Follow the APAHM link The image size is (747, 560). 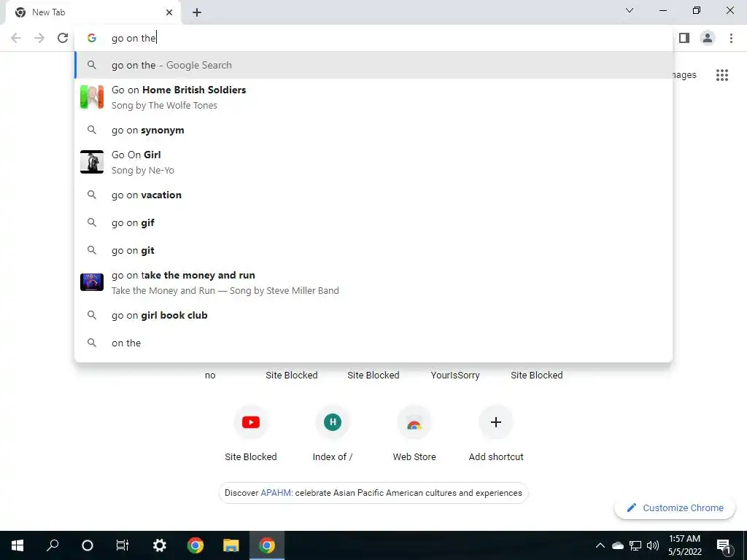point(275,493)
